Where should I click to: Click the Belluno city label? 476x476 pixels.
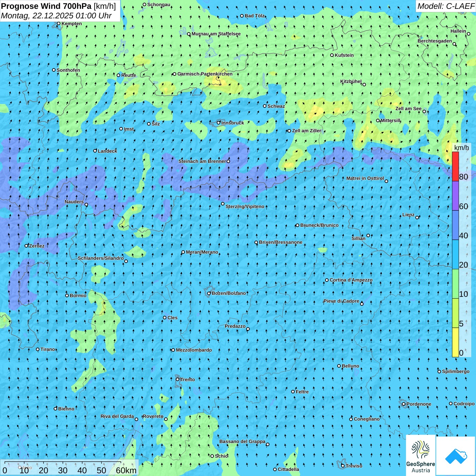(x=350, y=366)
